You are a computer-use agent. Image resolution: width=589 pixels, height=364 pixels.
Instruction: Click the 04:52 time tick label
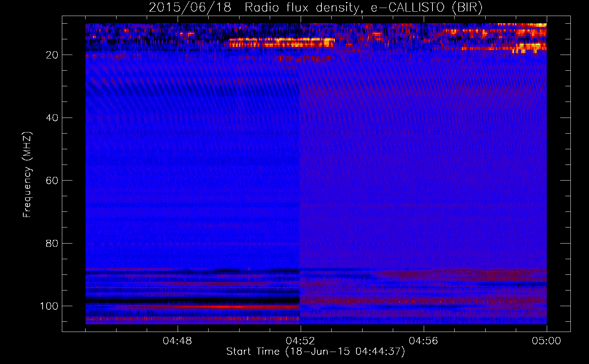[300, 341]
